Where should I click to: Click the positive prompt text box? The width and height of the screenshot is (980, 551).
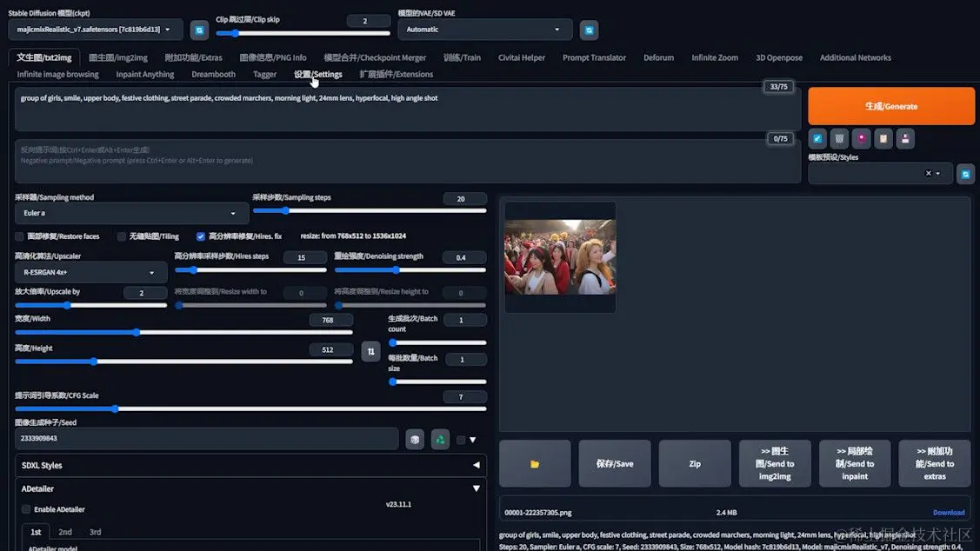[x=408, y=110]
